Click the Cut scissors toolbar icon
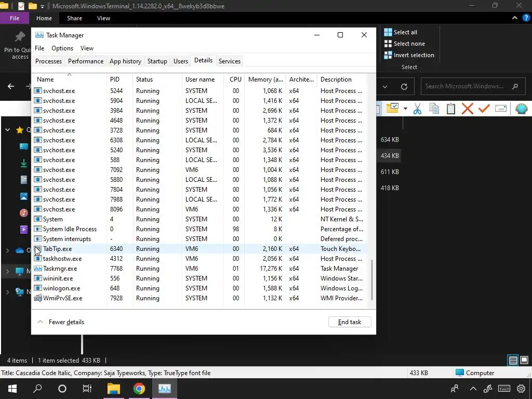 pyautogui.click(x=417, y=109)
